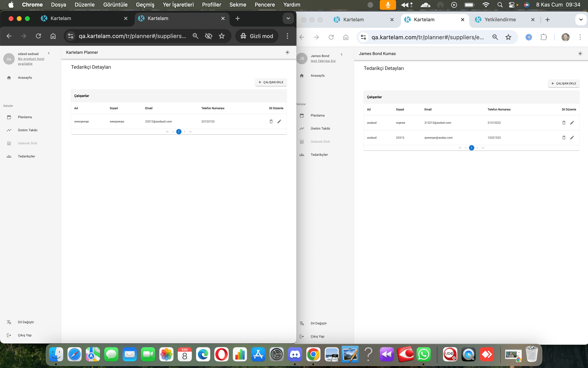Viewport: 588px width, 368px height.
Task: Click the address bar in the incognito window
Action: pos(133,36)
